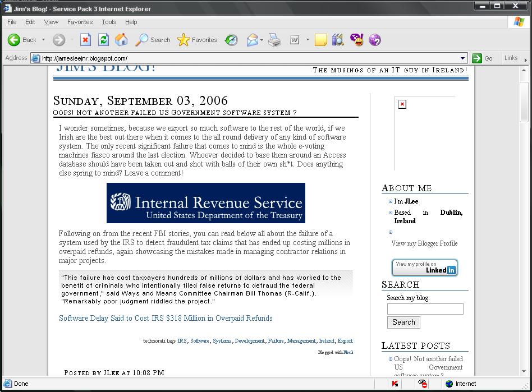Click the purple globe toolbar icon

375,40
